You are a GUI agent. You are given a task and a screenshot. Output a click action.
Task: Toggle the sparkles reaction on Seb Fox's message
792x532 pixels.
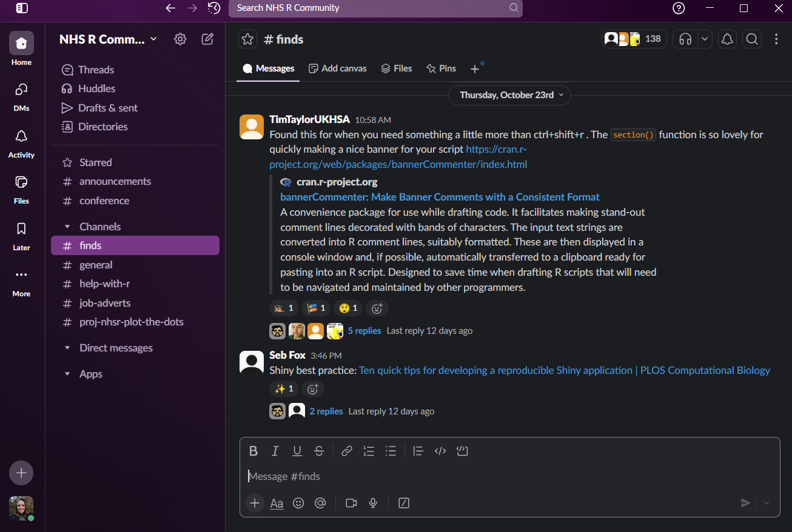283,388
